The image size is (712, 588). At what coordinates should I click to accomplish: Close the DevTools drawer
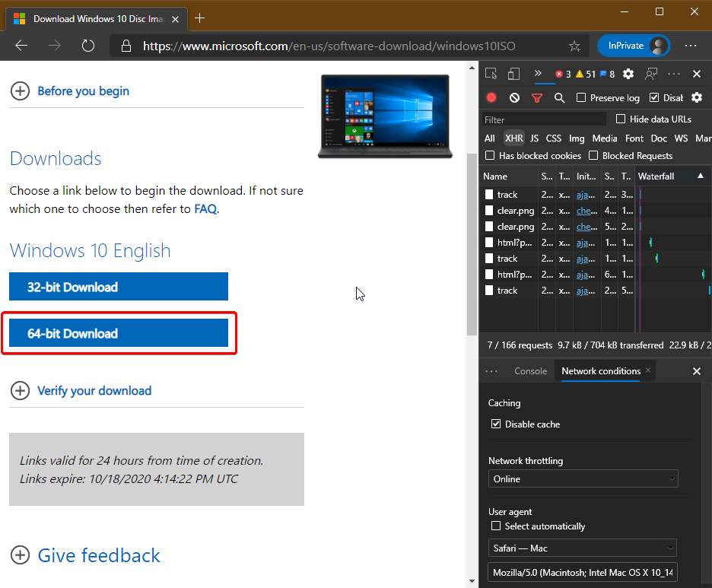(697, 371)
